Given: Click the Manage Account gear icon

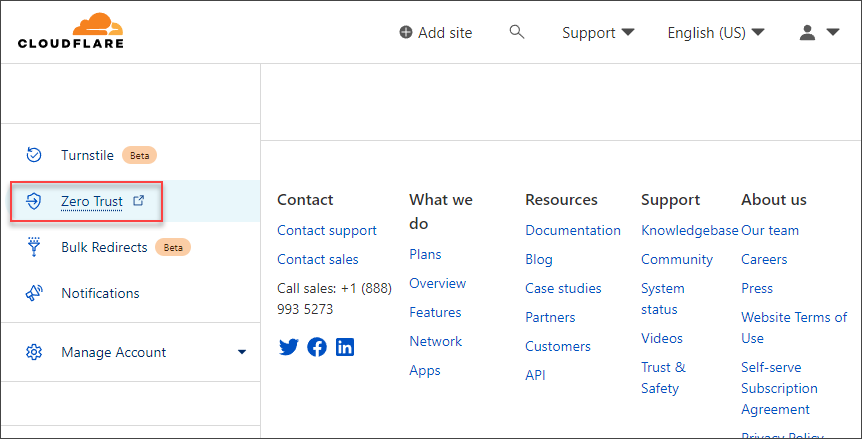Looking at the screenshot, I should click(34, 352).
